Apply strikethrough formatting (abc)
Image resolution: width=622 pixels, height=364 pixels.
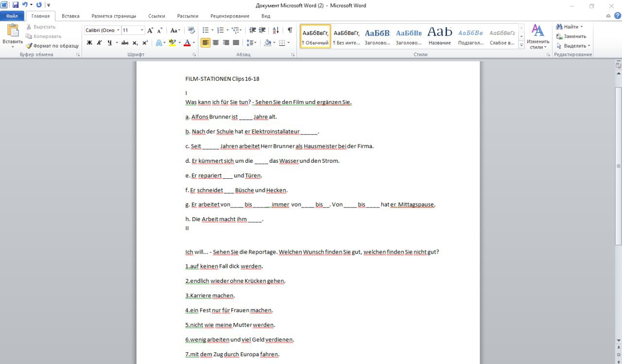click(x=125, y=43)
